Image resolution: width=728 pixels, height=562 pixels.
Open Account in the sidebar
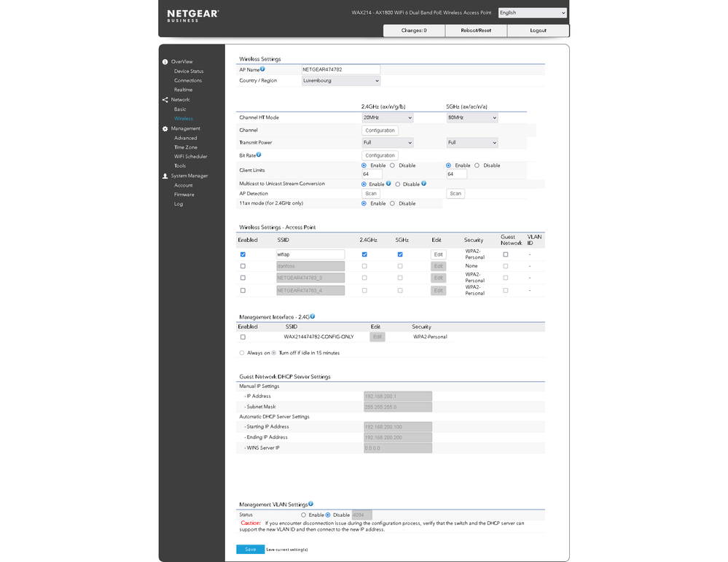click(183, 186)
